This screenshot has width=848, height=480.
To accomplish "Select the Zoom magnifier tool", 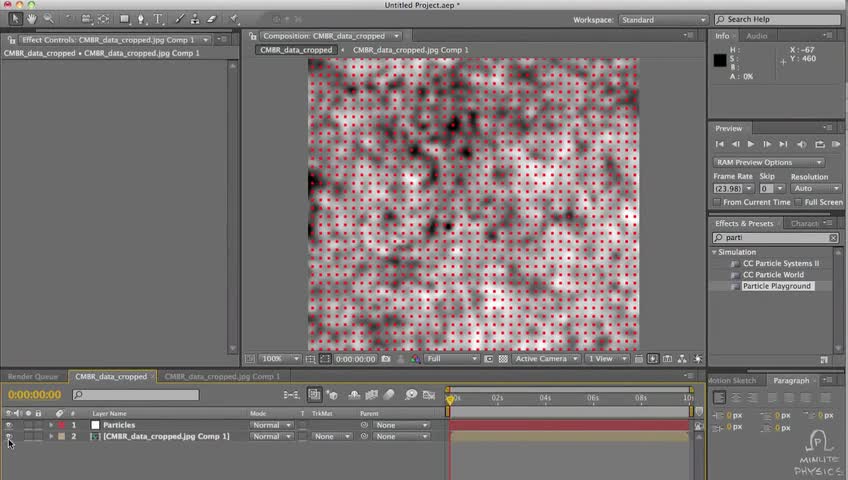I will tap(49, 19).
